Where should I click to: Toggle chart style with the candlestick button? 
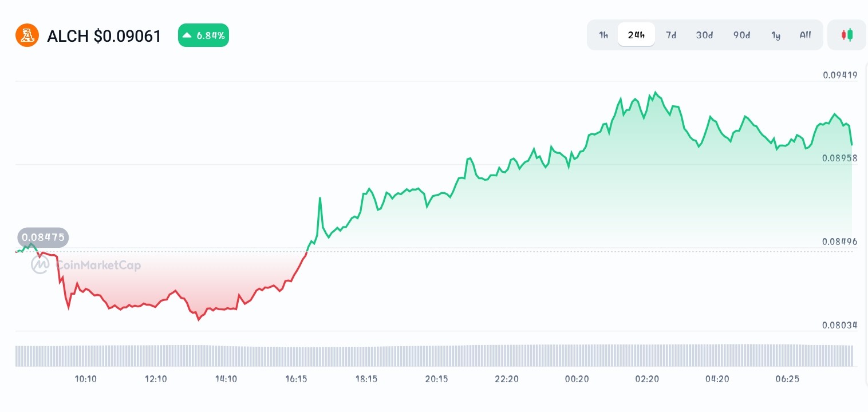coord(847,35)
